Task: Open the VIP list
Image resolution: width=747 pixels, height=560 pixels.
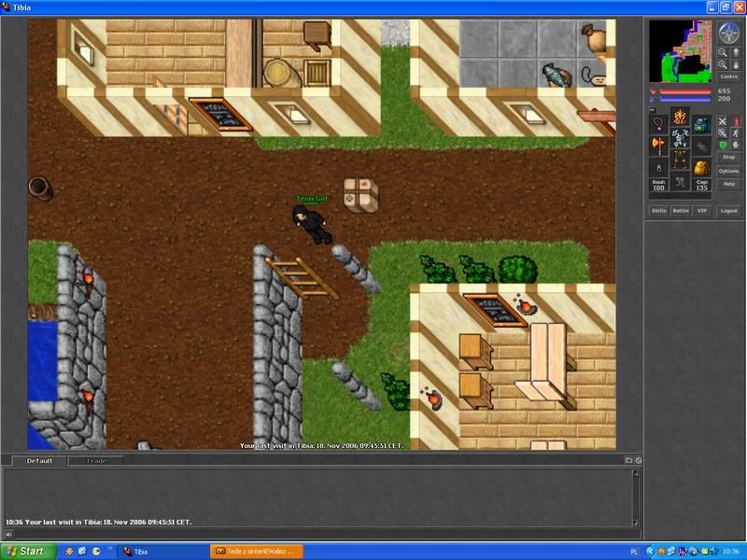Action: pyautogui.click(x=702, y=211)
